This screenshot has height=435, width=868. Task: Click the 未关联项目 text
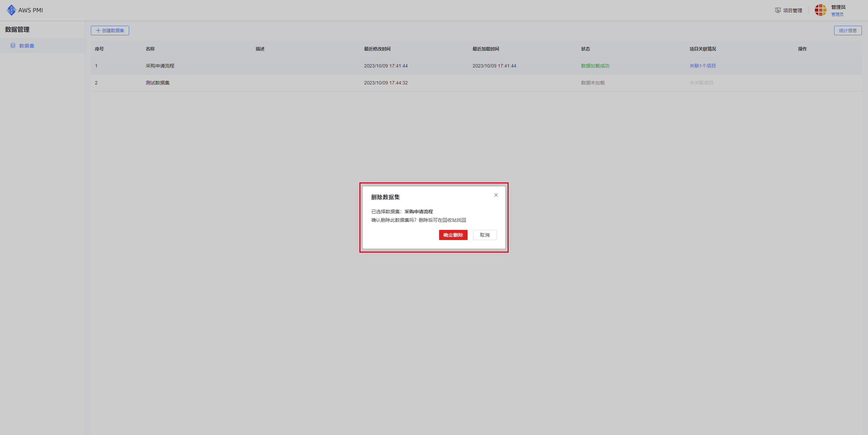point(701,83)
